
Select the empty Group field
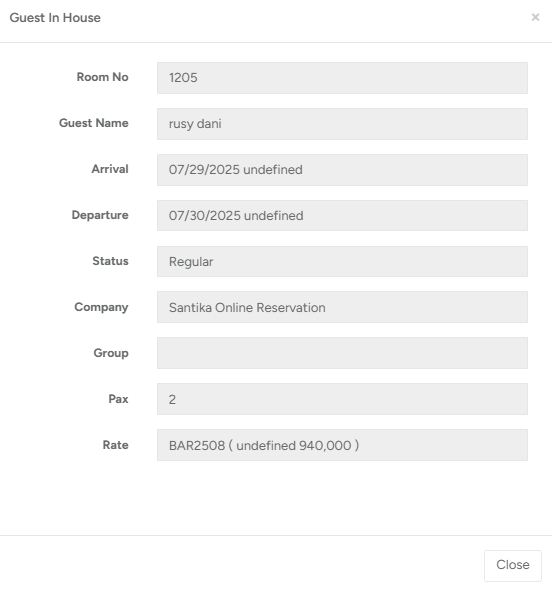(342, 353)
